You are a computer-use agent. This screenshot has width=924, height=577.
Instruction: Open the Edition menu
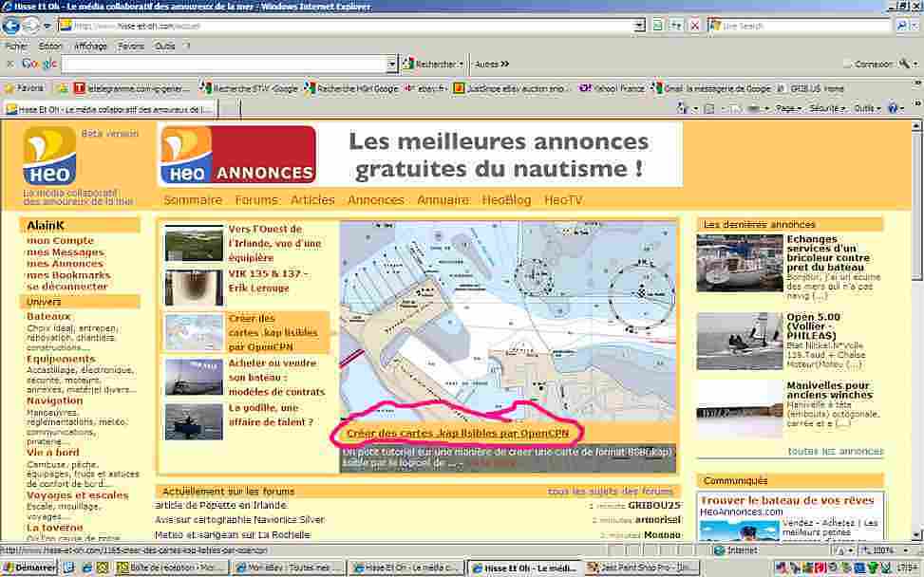pos(50,46)
